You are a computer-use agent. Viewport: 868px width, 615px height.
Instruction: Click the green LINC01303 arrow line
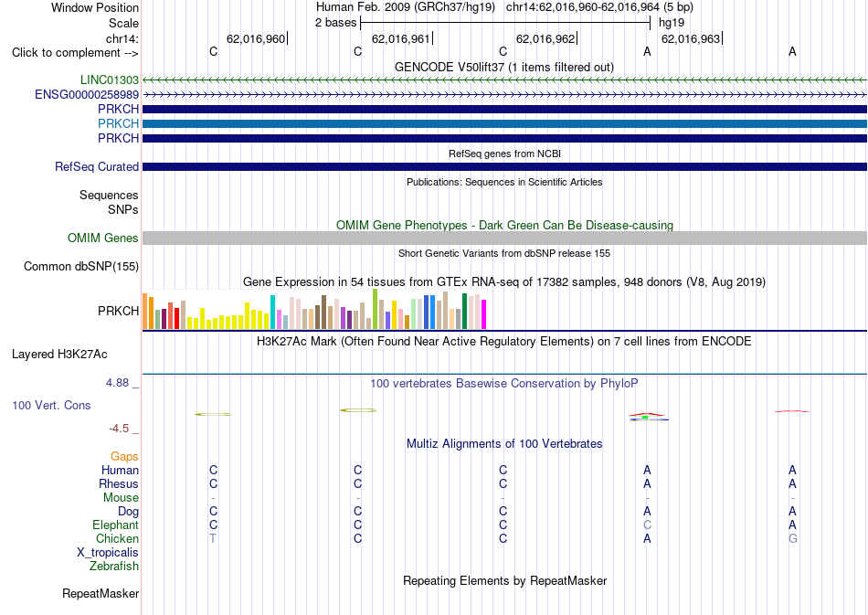coord(505,80)
